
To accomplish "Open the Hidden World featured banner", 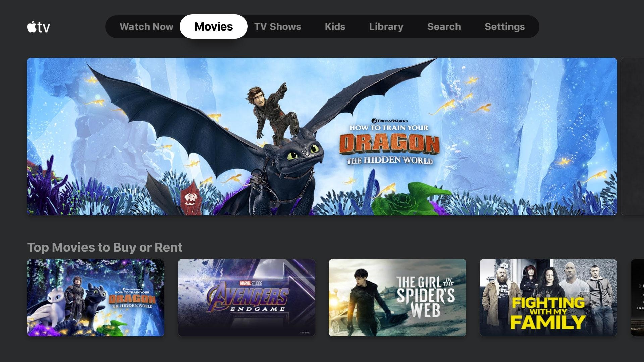I will click(322, 136).
